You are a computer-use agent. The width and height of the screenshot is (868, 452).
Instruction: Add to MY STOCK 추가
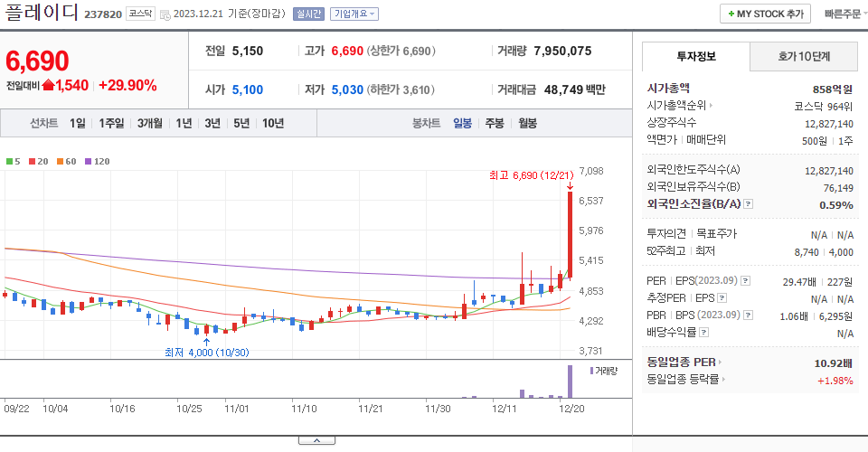point(765,14)
